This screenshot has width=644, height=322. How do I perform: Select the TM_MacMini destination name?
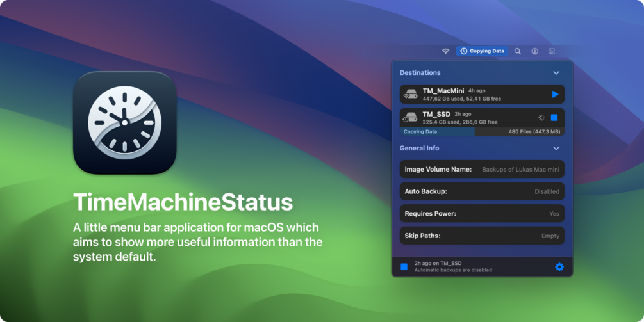[443, 91]
